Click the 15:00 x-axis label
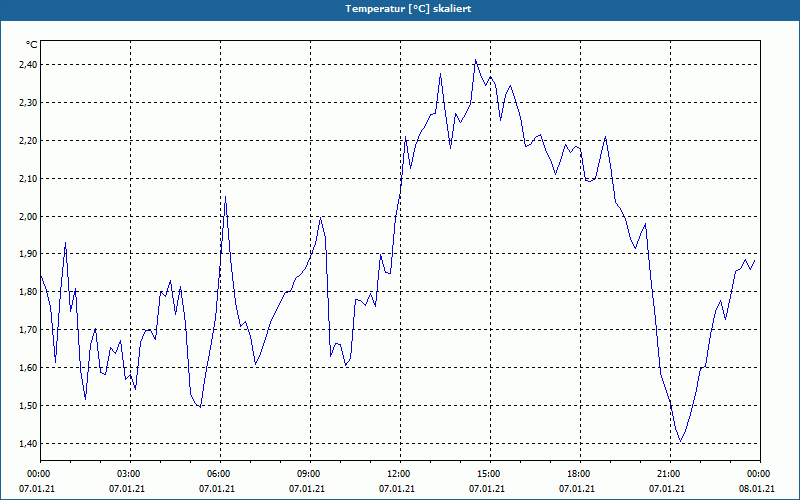The height and width of the screenshot is (500, 800). (490, 474)
